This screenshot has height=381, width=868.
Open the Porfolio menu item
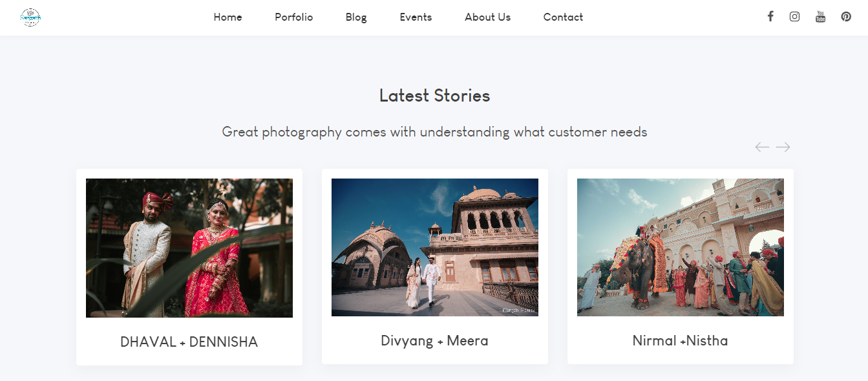(x=293, y=17)
